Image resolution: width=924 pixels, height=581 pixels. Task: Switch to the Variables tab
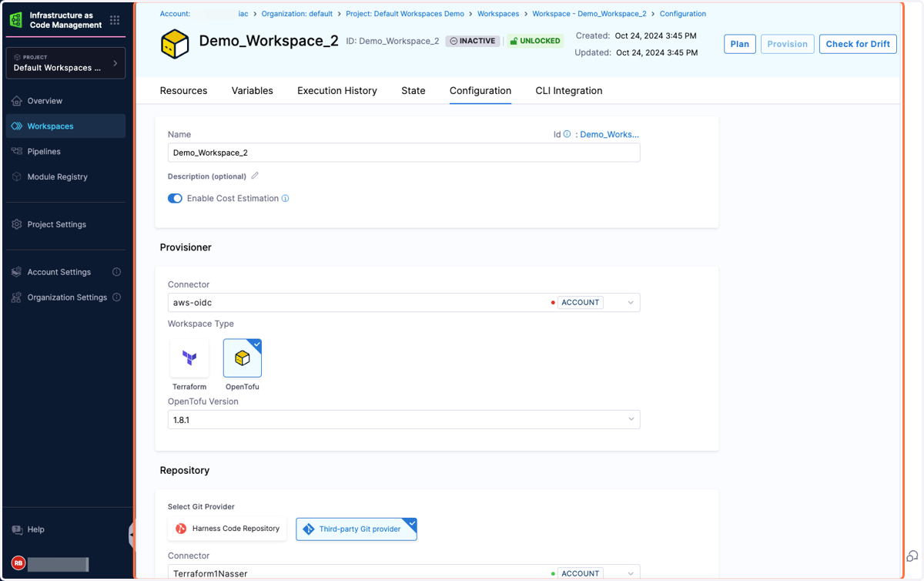tap(253, 91)
